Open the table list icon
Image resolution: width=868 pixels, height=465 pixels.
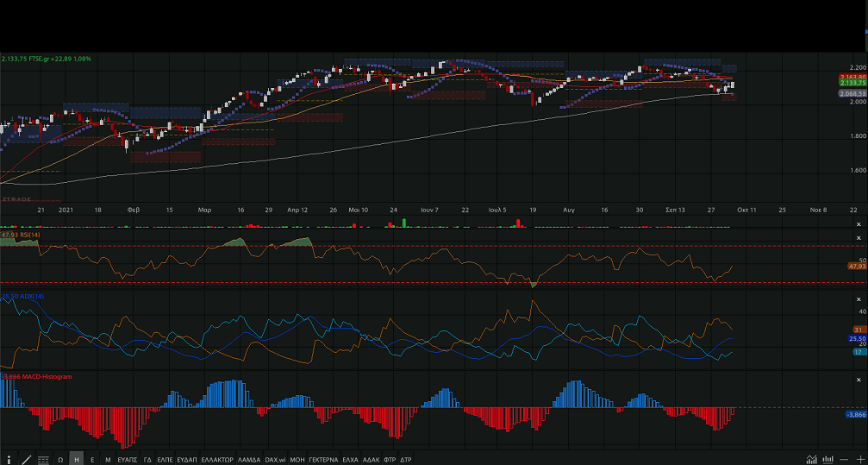tap(43, 459)
